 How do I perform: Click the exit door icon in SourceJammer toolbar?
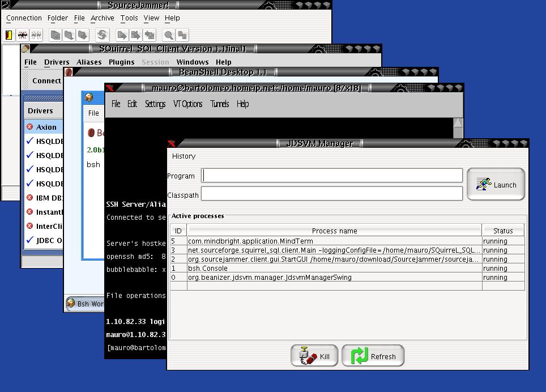[9, 35]
